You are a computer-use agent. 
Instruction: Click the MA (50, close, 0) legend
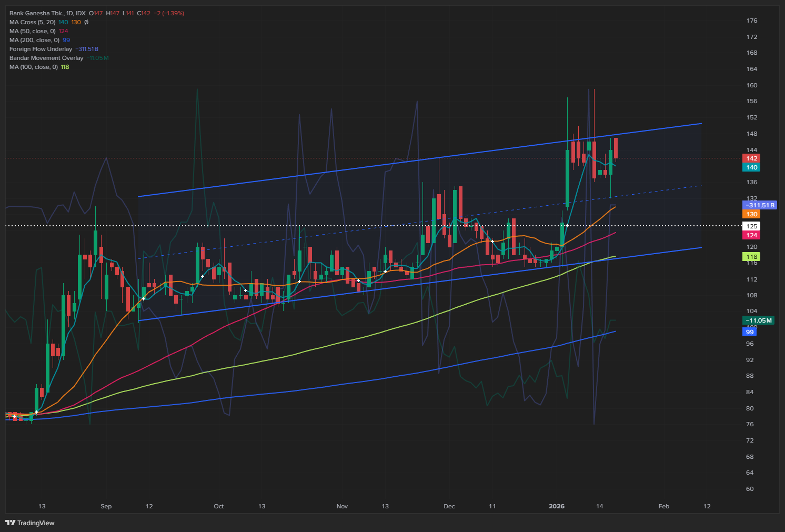(x=32, y=31)
